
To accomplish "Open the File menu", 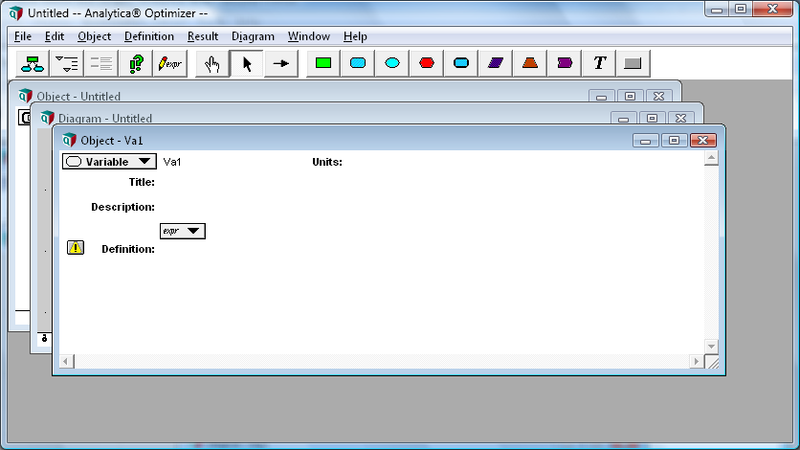I will coord(23,37).
